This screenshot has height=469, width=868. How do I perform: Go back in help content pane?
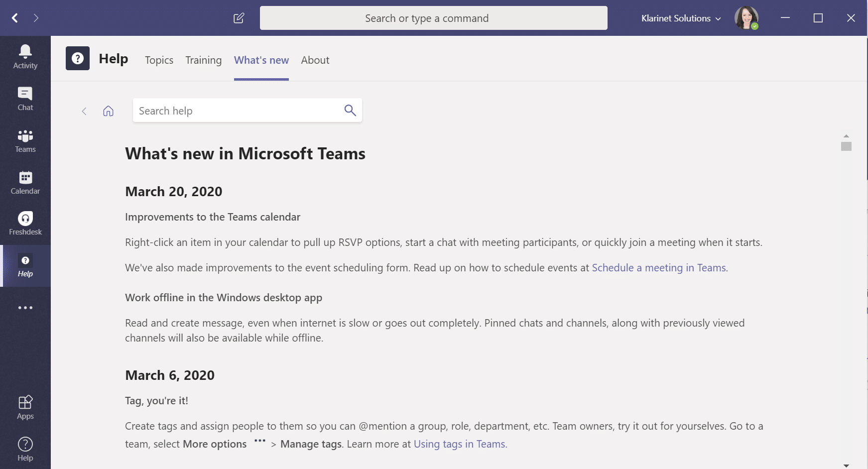[84, 111]
